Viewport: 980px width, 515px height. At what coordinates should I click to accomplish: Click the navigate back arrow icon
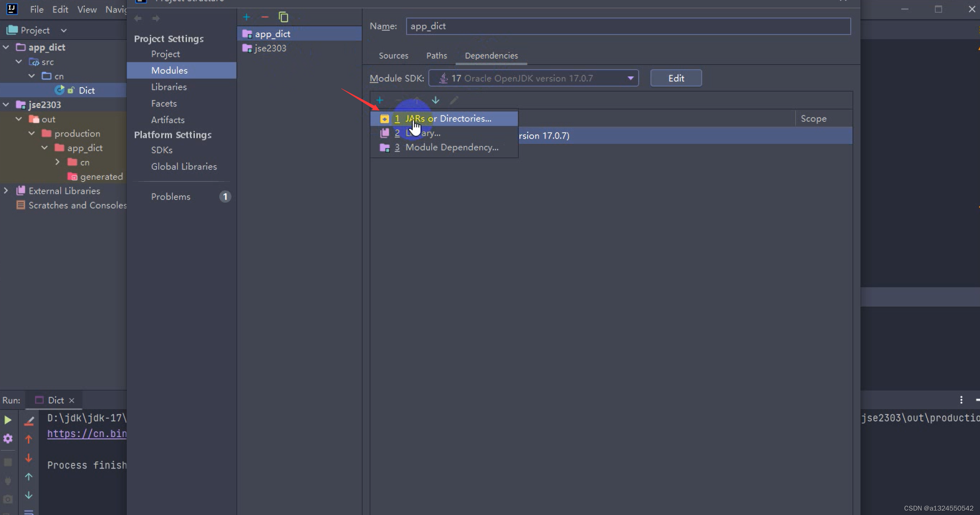point(138,18)
